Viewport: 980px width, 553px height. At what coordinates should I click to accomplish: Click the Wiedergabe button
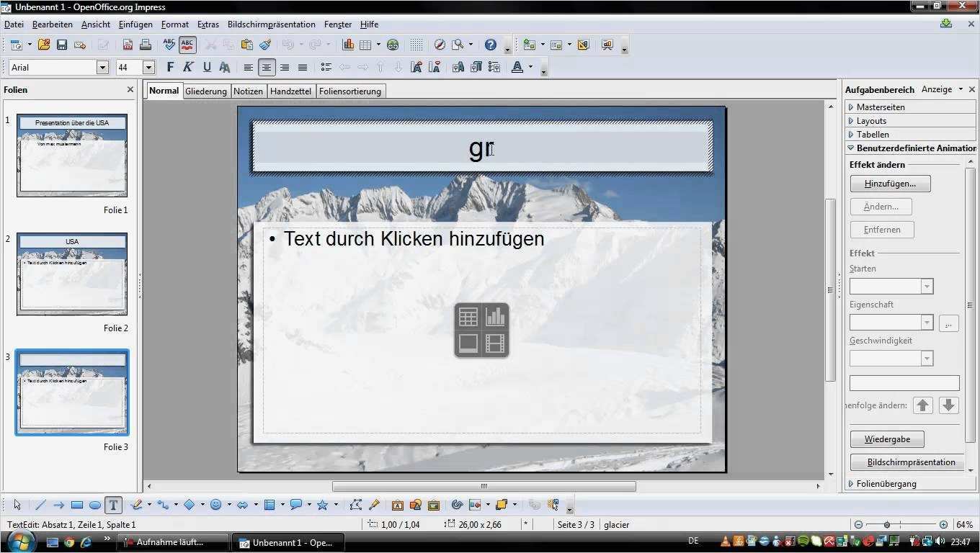click(887, 439)
